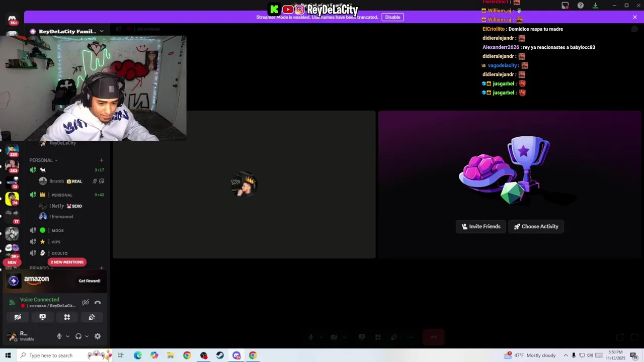644x362 pixels.
Task: Mute microphone in user panel
Action: (59, 336)
